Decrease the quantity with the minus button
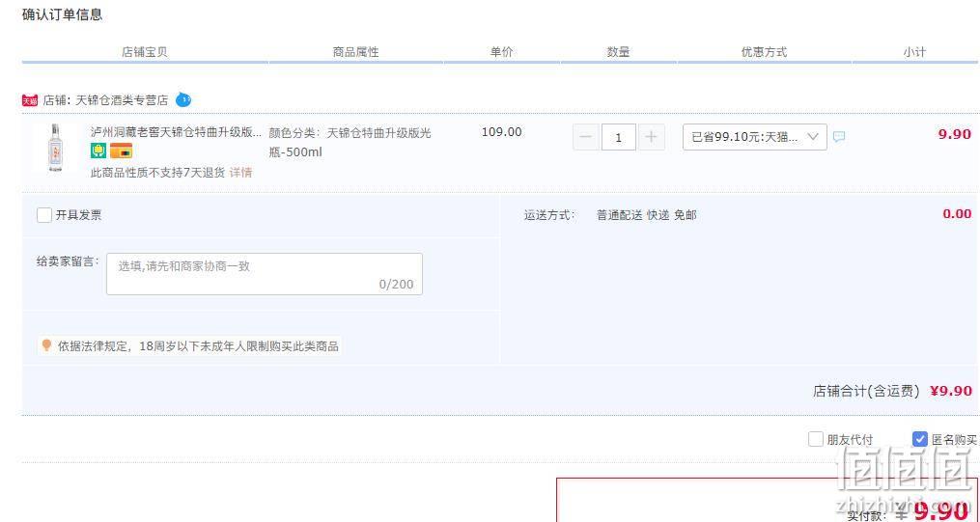This screenshot has height=522, width=980. [x=586, y=137]
